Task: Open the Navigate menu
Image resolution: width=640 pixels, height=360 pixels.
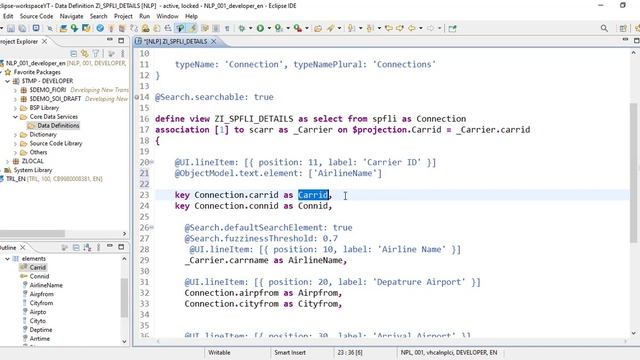Action: click(71, 16)
